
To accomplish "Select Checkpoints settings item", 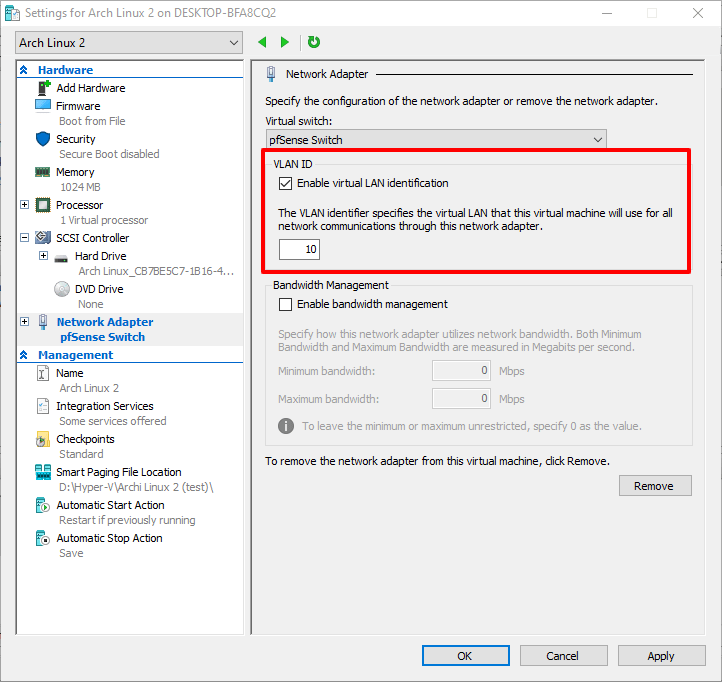I will [85, 439].
